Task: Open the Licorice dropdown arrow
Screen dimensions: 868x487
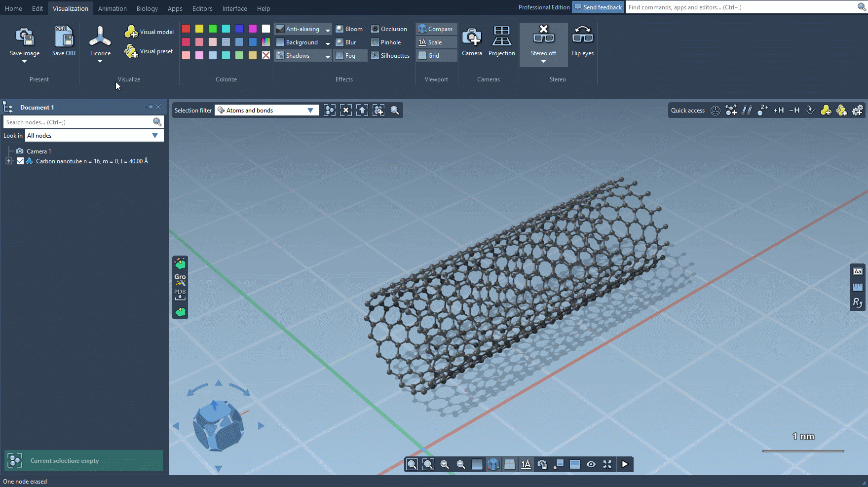Action: click(100, 62)
